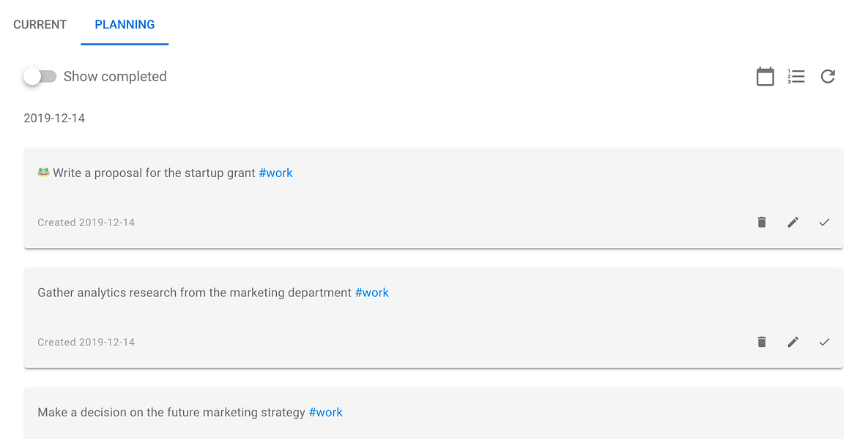868x439 pixels.
Task: Mark analytics research task as done
Action: (824, 342)
